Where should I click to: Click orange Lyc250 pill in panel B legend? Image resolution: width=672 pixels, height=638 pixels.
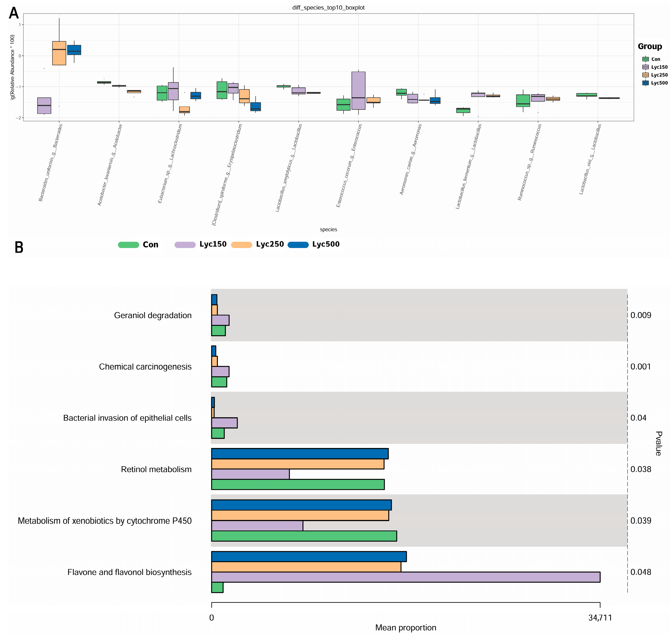241,245
